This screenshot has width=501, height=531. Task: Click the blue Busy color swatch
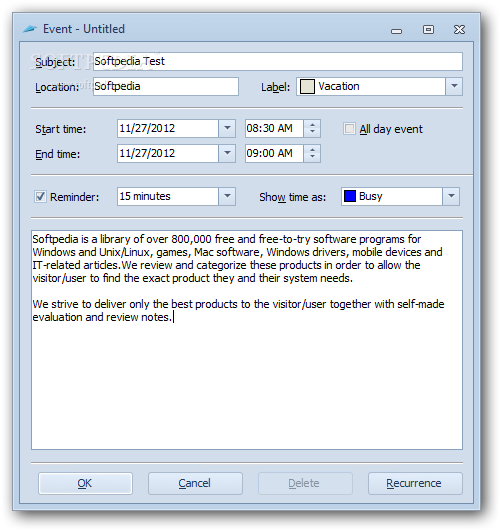(349, 196)
